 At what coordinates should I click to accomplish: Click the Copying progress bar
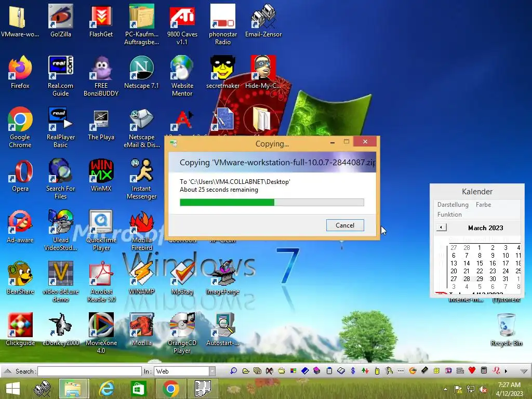pyautogui.click(x=272, y=203)
